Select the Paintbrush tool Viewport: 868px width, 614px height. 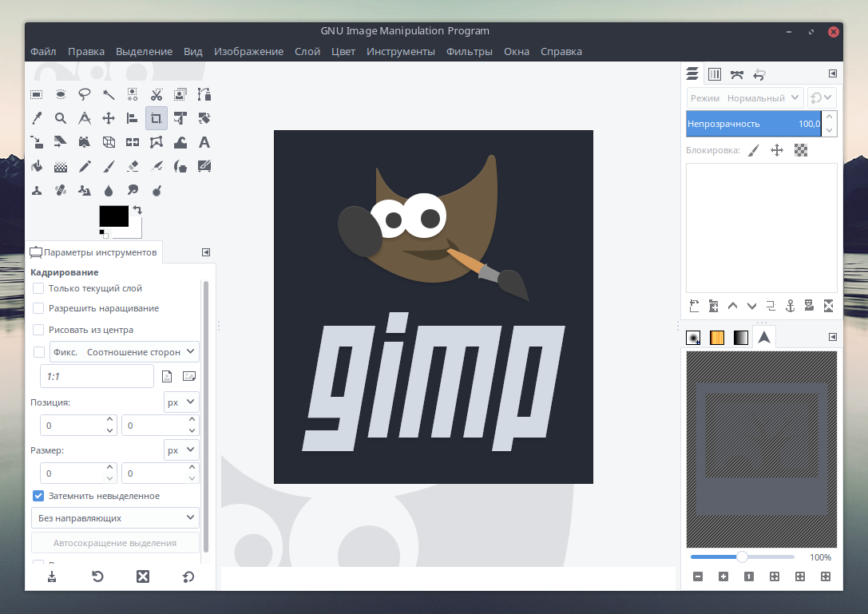[x=109, y=166]
